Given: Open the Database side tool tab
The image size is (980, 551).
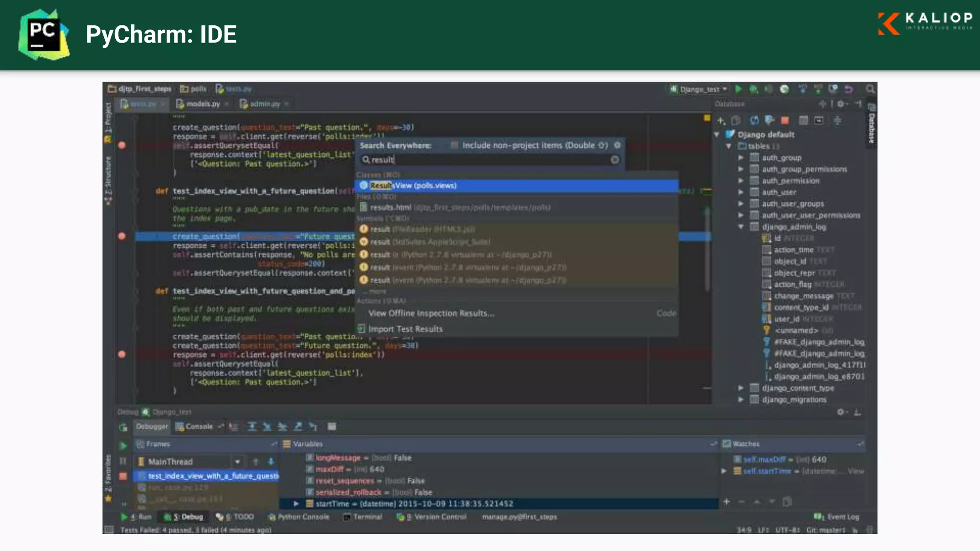Looking at the screenshot, I should pyautogui.click(x=872, y=123).
